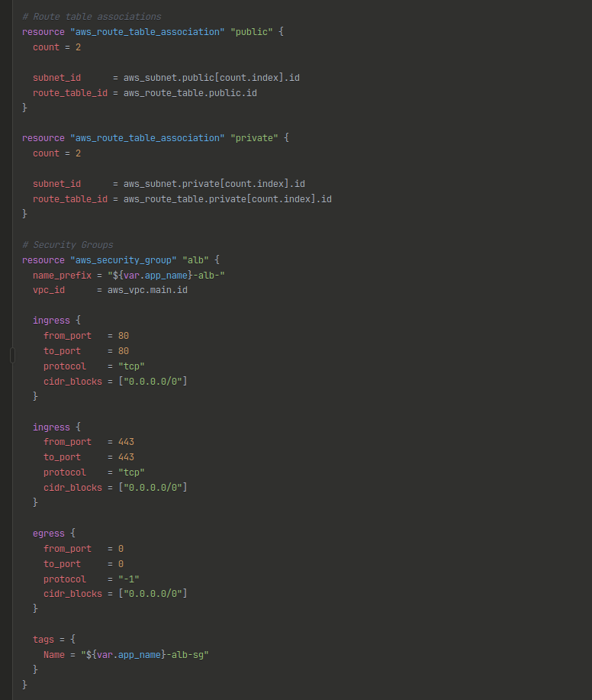Click the name_prefix attribute

pos(62,276)
